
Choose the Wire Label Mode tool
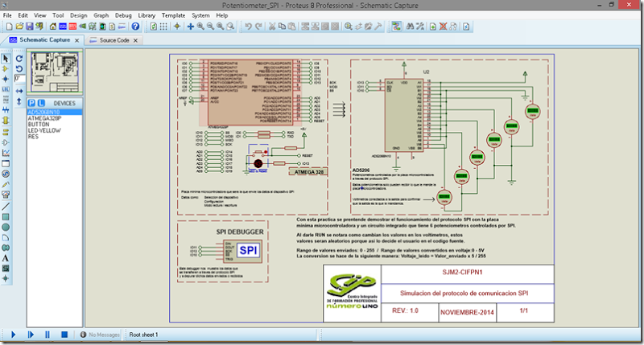[6, 89]
